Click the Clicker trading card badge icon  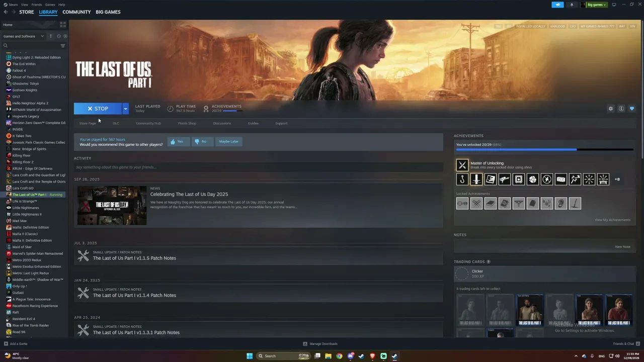[x=462, y=274]
